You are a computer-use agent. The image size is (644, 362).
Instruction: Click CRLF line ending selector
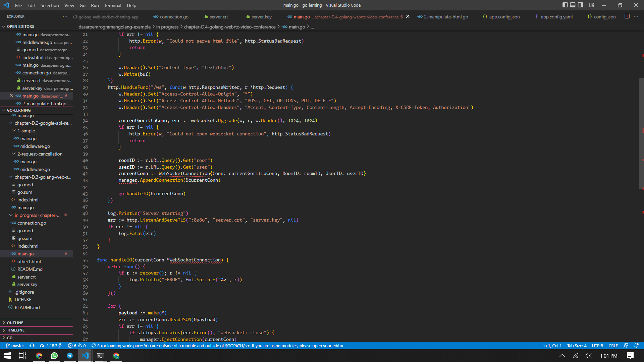[x=613, y=346]
